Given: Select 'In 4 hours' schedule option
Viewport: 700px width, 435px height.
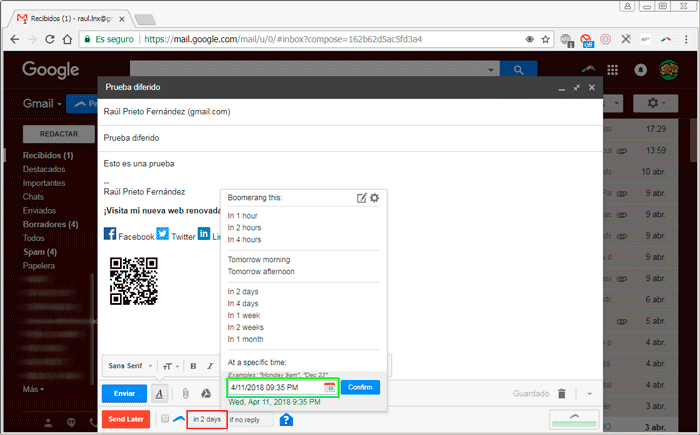Looking at the screenshot, I should (x=244, y=239).
